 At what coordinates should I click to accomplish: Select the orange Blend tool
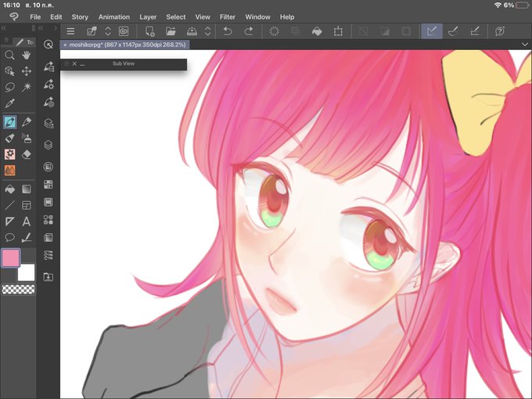tap(10, 171)
